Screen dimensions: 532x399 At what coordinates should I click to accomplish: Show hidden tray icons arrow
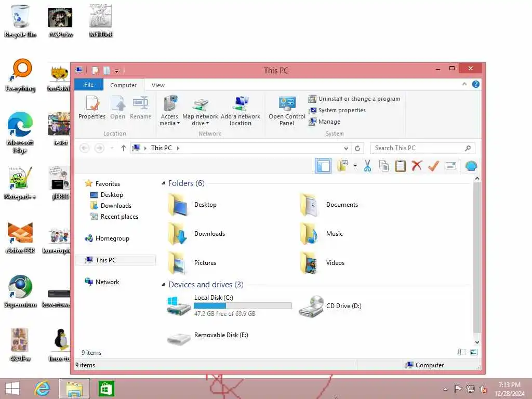[x=445, y=389]
